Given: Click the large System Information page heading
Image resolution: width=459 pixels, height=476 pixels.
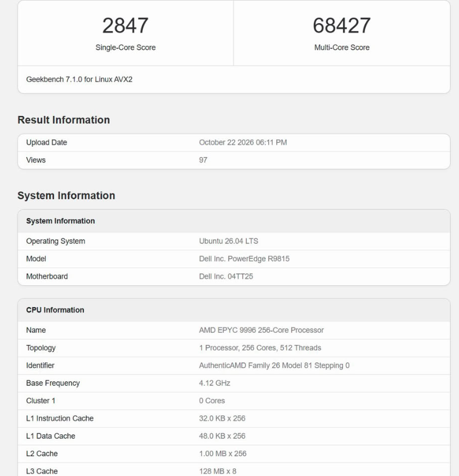Looking at the screenshot, I should tap(66, 195).
